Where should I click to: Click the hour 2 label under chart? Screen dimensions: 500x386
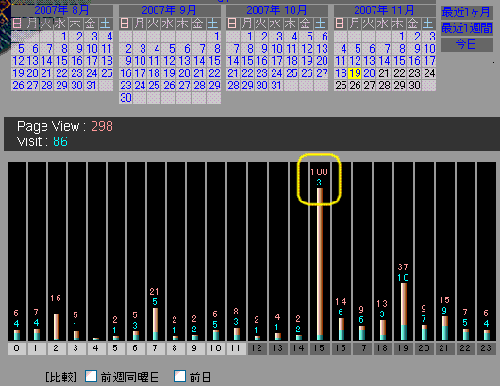pyautogui.click(x=56, y=349)
